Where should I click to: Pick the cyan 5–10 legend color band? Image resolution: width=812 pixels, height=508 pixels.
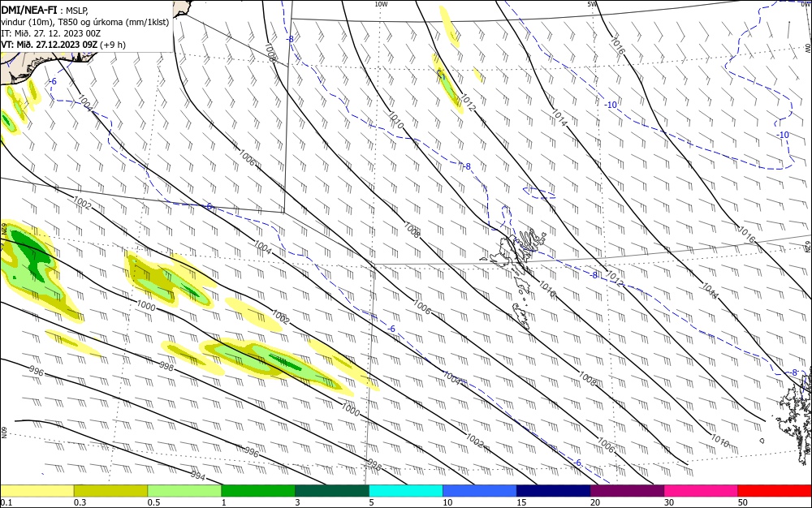406,491
